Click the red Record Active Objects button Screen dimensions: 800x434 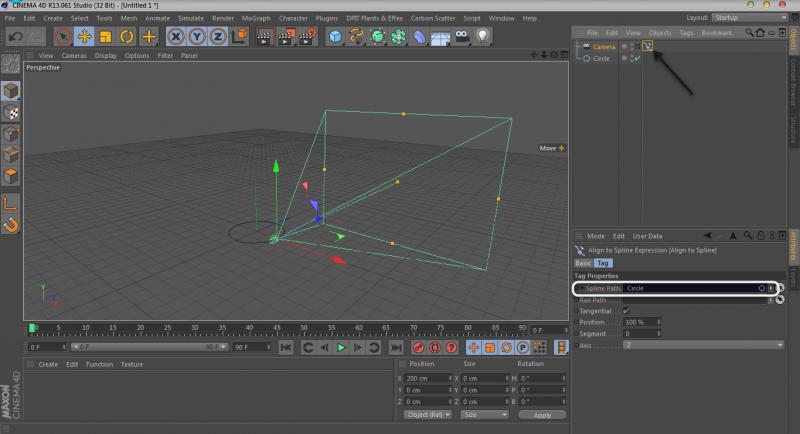tap(417, 347)
